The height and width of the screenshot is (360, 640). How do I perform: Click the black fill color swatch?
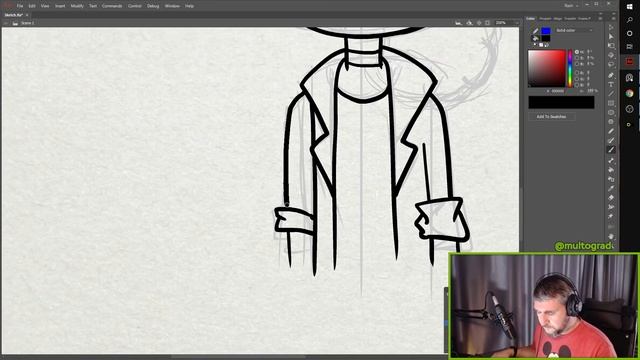click(x=546, y=38)
